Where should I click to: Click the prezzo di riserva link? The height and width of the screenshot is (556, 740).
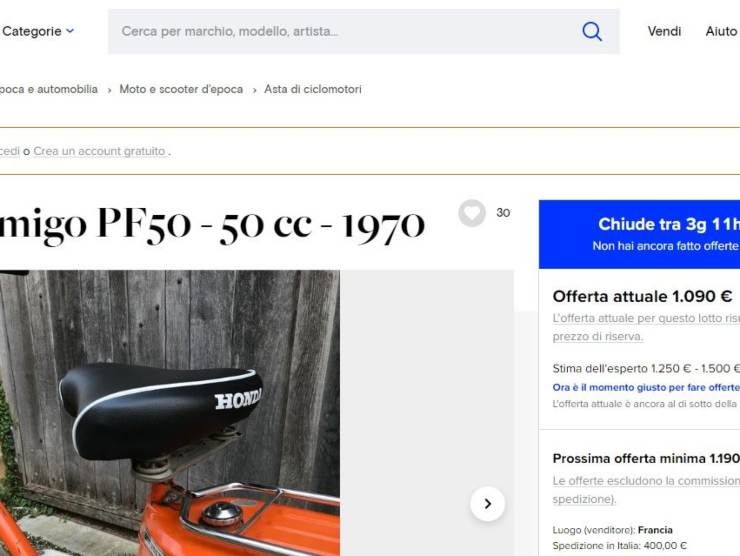[597, 337]
